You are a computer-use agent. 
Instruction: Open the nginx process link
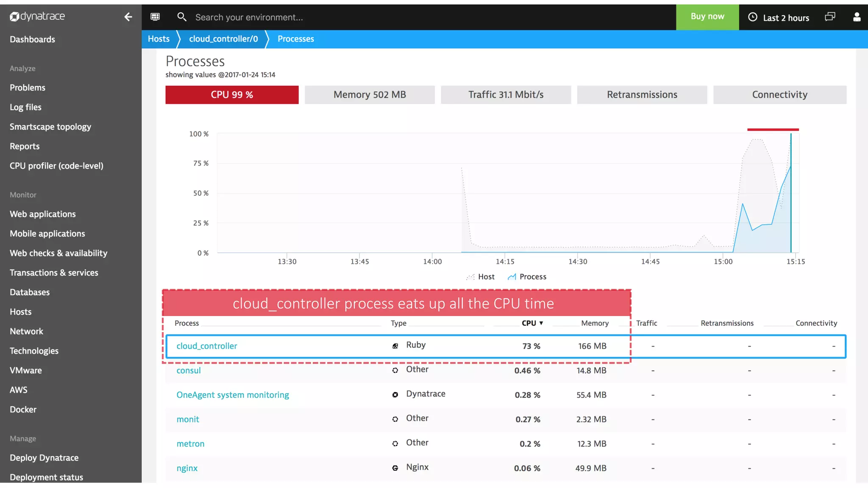[x=187, y=469]
